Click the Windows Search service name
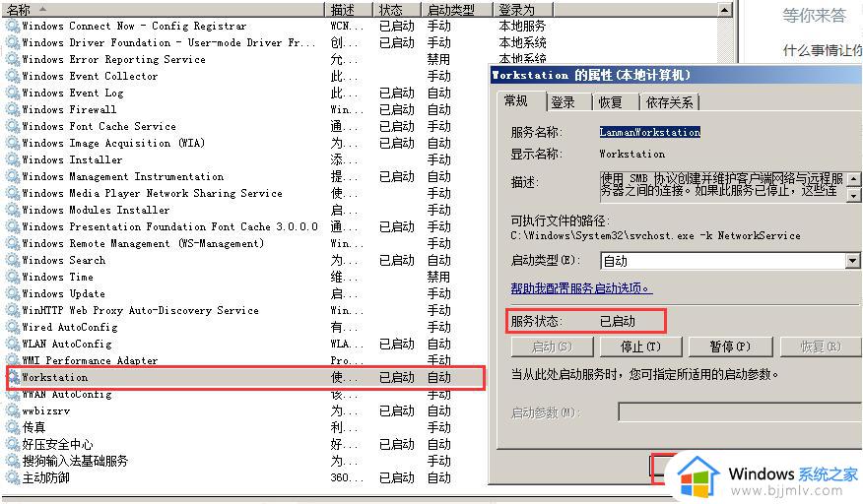 [x=63, y=260]
